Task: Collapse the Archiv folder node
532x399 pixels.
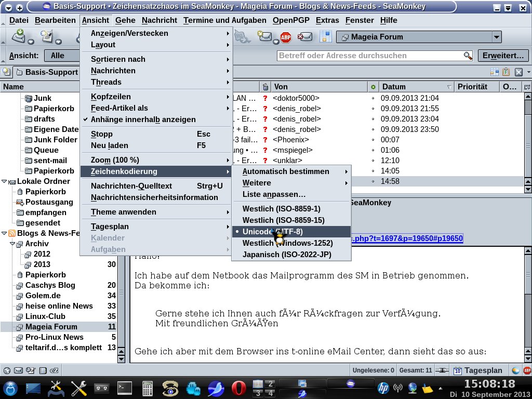Action: [x=12, y=244]
